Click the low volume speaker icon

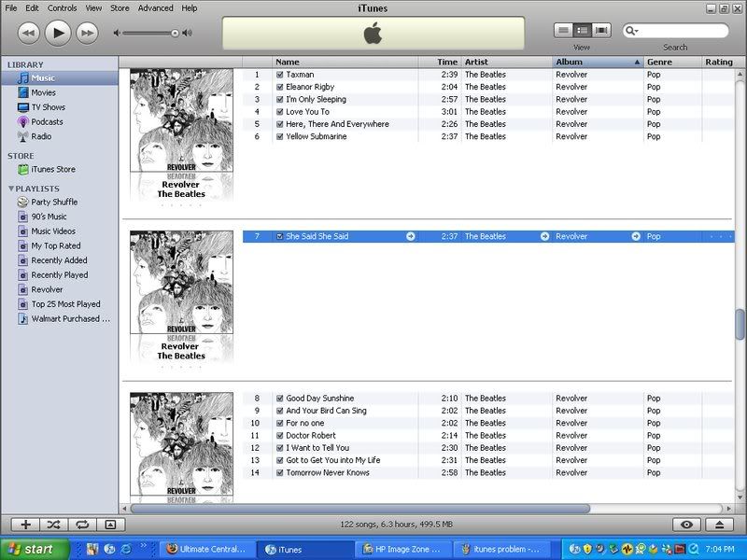(117, 33)
